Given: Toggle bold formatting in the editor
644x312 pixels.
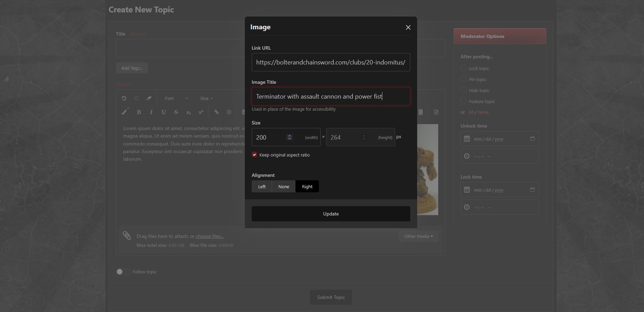Looking at the screenshot, I should 139,112.
